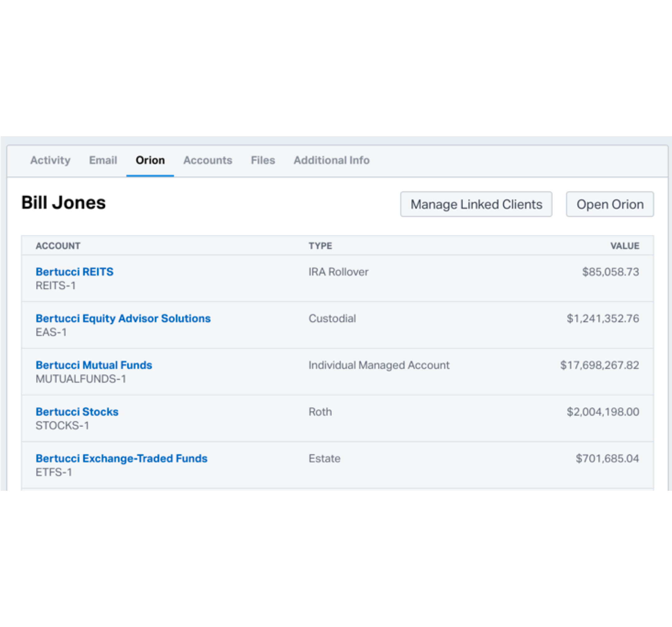Click the Custodial type cell
The width and height of the screenshot is (672, 627).
(332, 318)
